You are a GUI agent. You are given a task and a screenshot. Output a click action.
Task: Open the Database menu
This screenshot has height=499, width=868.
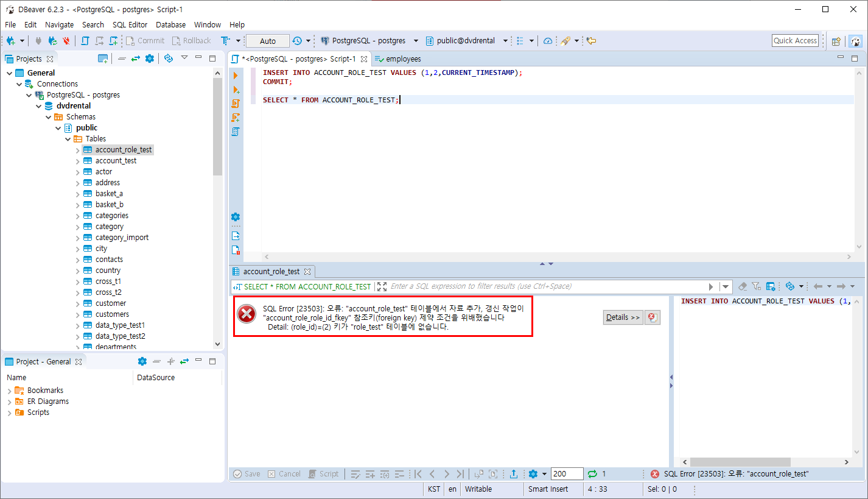click(170, 24)
